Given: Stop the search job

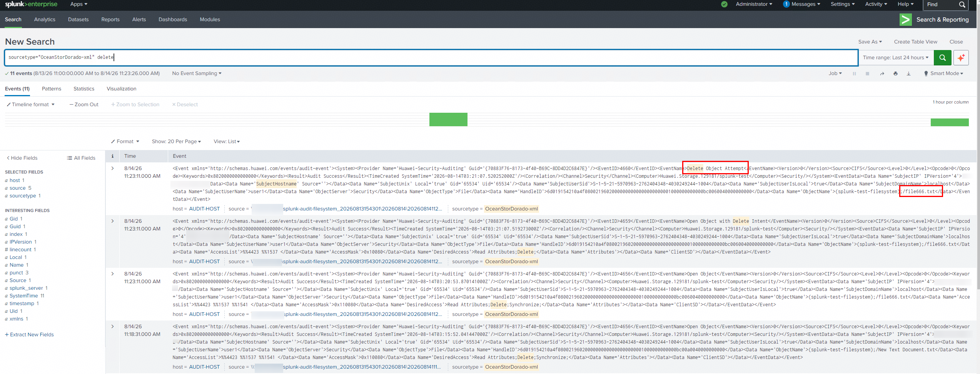Looking at the screenshot, I should pos(867,73).
